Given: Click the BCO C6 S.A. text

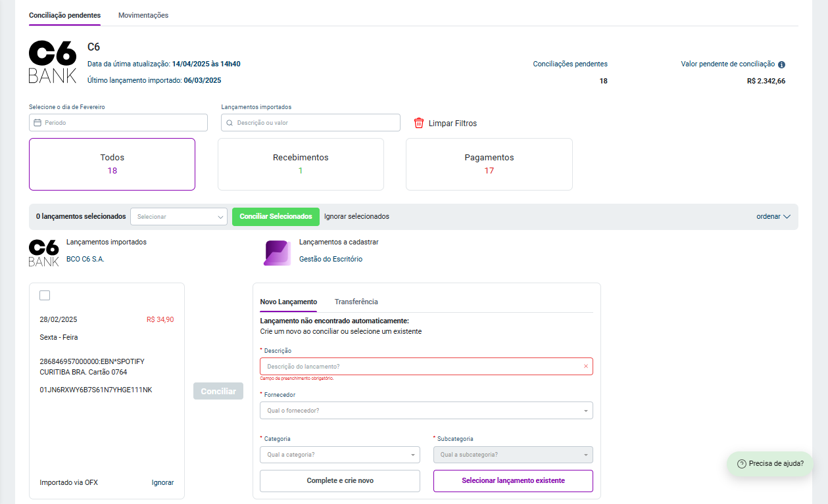Looking at the screenshot, I should click(85, 259).
